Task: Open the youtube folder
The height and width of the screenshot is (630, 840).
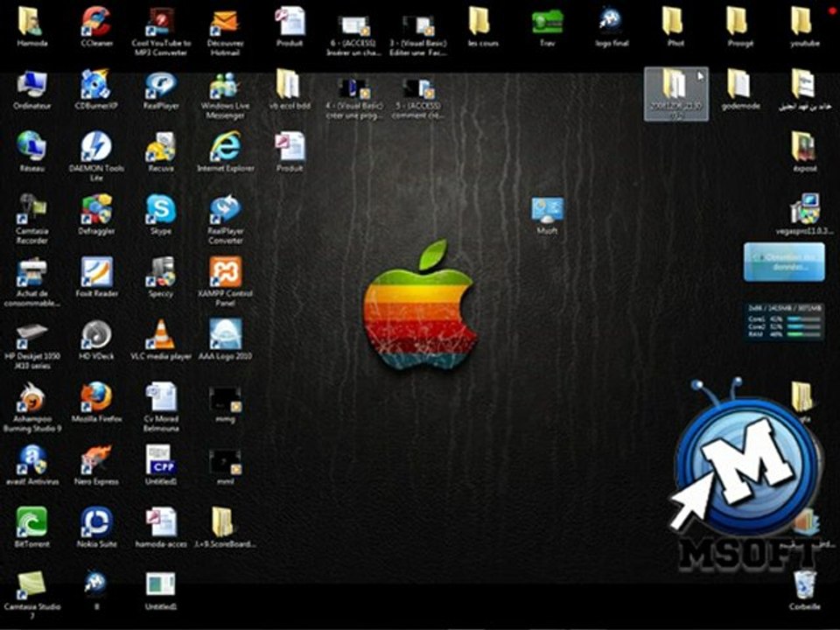Action: coord(804,27)
